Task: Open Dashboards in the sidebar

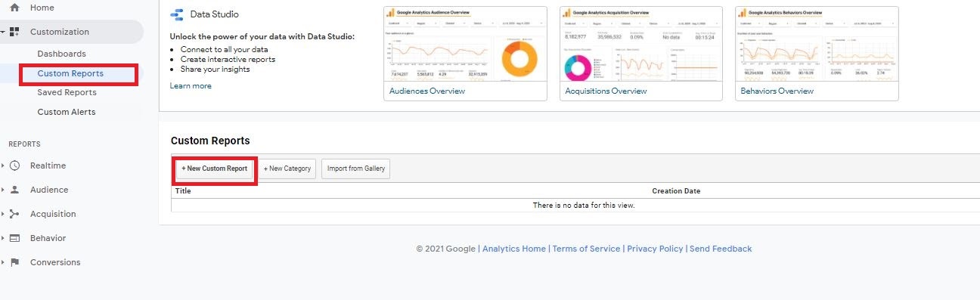Action: (x=61, y=54)
